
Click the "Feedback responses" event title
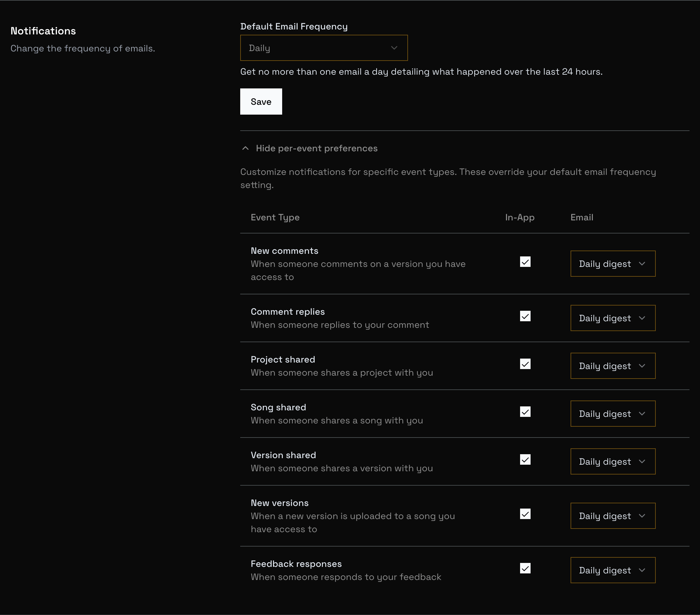[296, 564]
